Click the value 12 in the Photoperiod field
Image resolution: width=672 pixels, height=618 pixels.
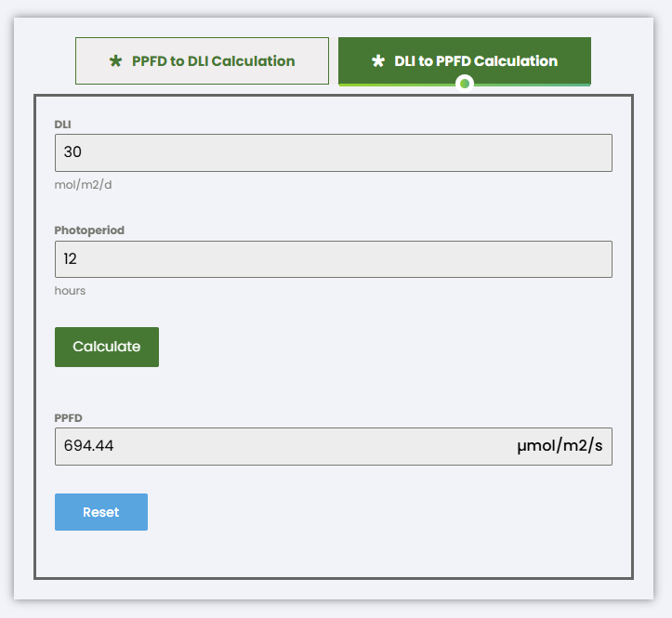pos(71,259)
